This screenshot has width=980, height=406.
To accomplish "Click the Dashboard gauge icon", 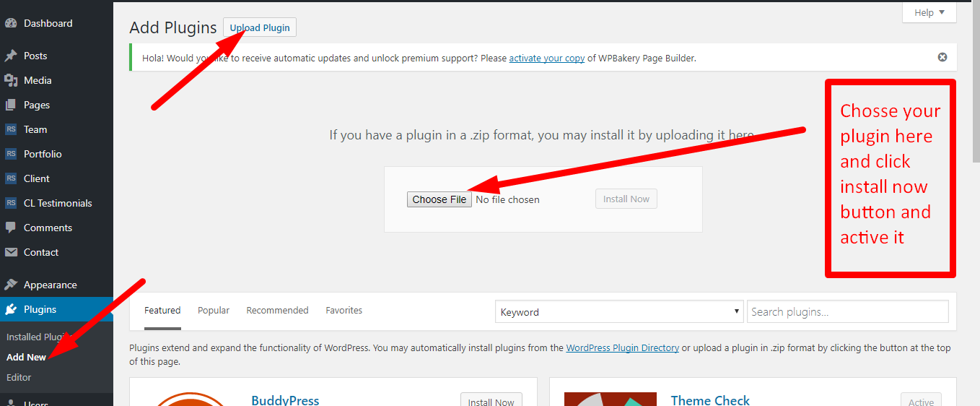I will click(x=11, y=23).
